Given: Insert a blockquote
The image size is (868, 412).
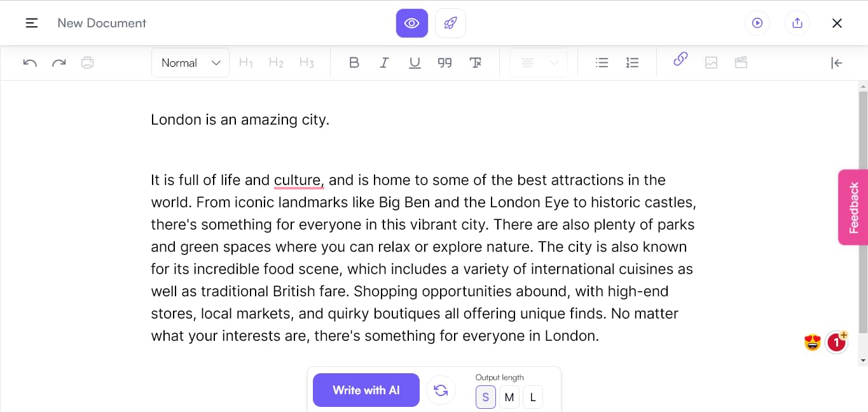Looking at the screenshot, I should (x=444, y=62).
